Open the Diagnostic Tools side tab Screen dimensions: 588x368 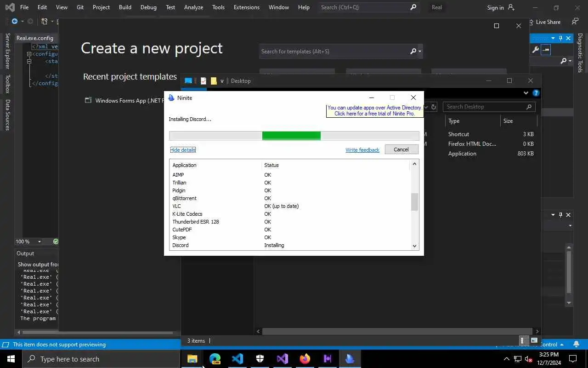click(x=580, y=53)
